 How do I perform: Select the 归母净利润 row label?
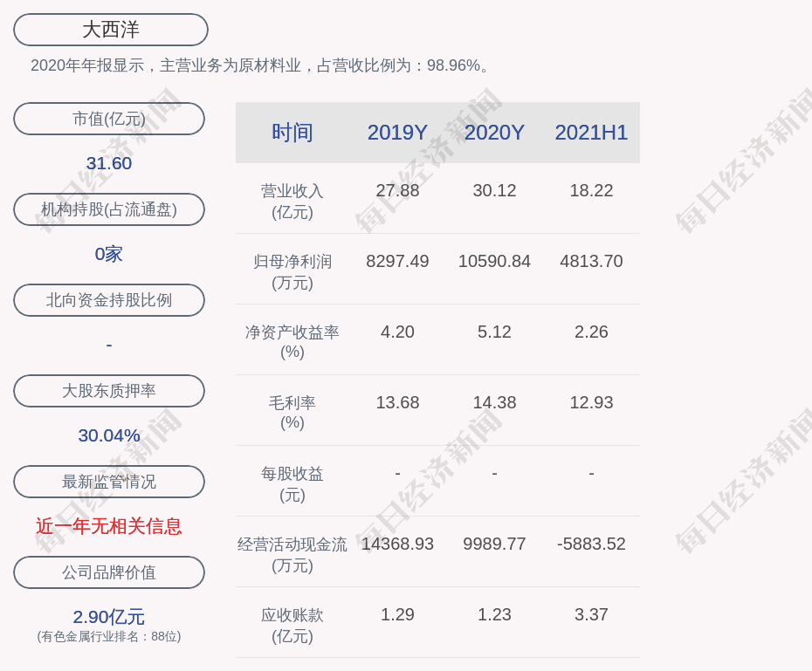click(x=292, y=271)
